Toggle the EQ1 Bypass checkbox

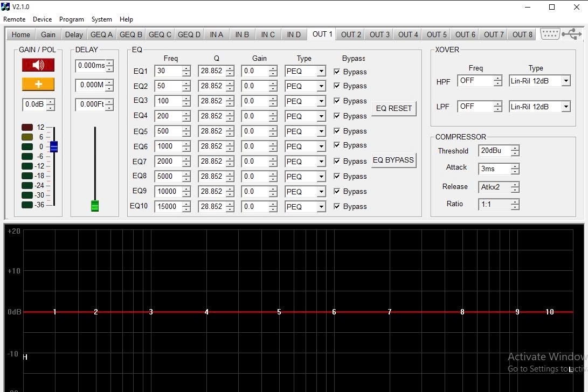337,71
